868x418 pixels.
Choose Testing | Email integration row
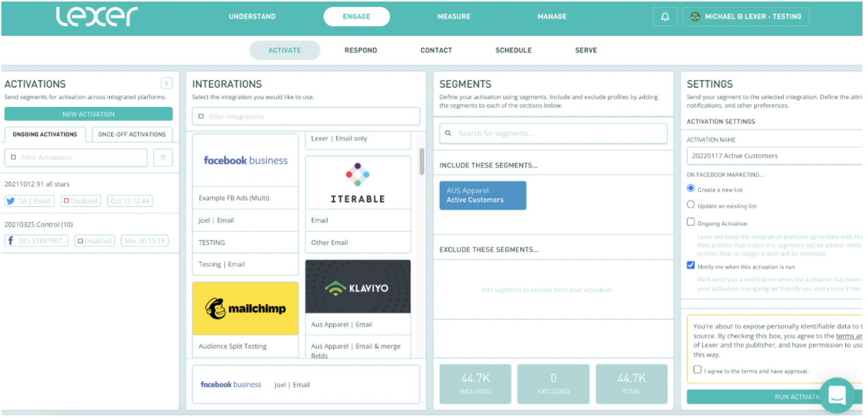coord(246,264)
